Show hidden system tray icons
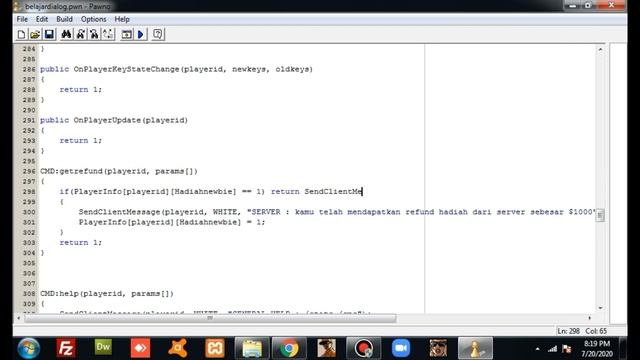640x360 pixels. pyautogui.click(x=538, y=349)
